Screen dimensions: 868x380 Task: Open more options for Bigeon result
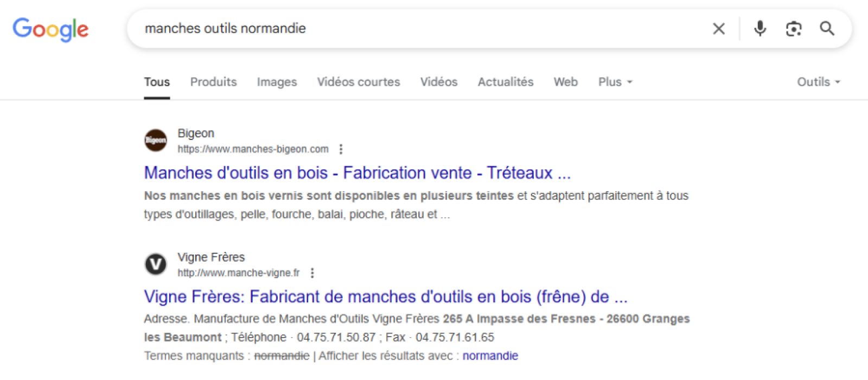point(341,149)
